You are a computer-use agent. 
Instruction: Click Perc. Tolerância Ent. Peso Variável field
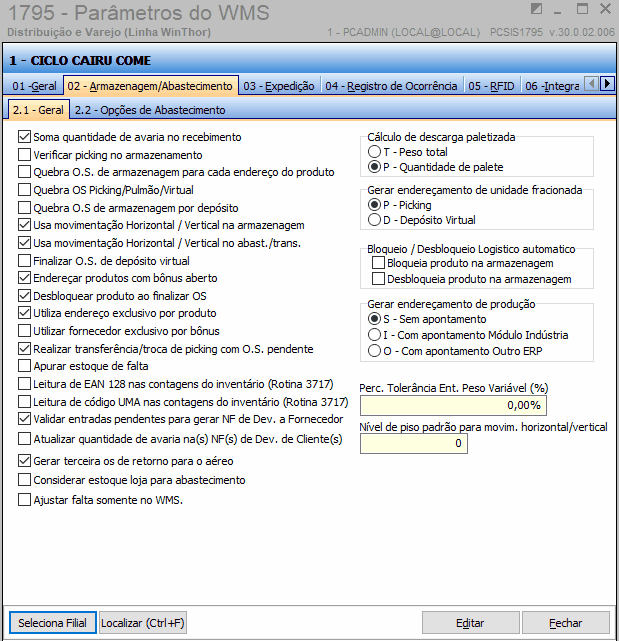click(453, 405)
